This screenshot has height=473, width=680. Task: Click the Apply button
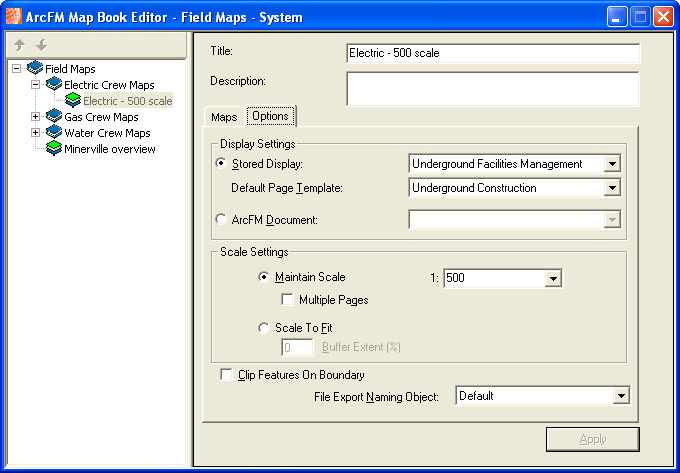click(x=592, y=440)
